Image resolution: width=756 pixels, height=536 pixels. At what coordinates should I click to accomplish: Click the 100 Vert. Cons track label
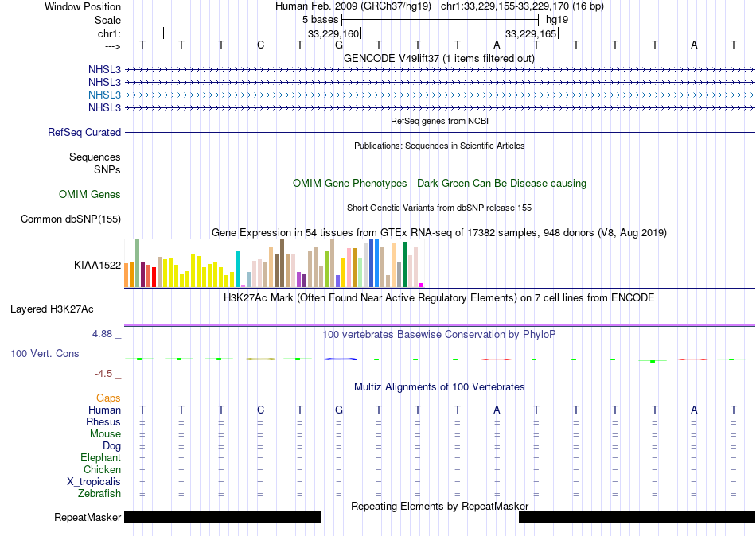tap(45, 353)
